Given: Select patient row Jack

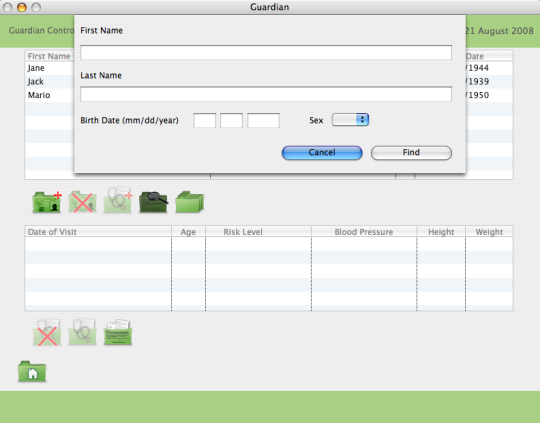Looking at the screenshot, I should (49, 82).
